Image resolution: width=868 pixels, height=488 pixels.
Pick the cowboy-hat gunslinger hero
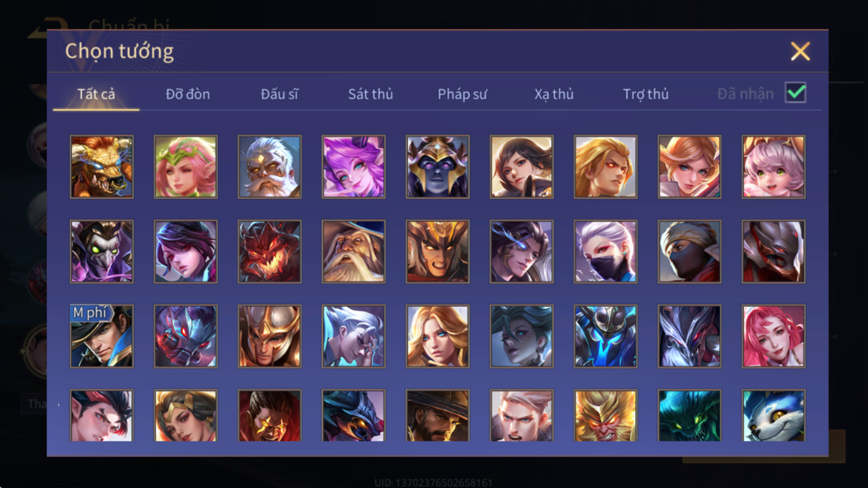point(437,416)
